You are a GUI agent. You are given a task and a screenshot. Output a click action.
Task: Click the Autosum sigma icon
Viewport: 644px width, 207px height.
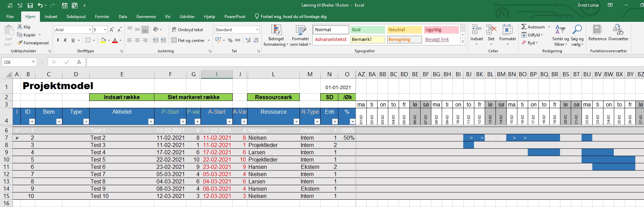point(524,27)
